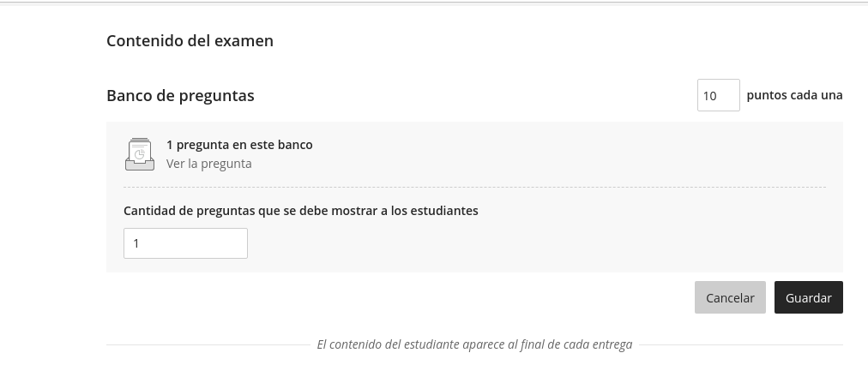The width and height of the screenshot is (868, 383).
Task: Click the dashed divider in the bank panel
Action: [474, 188]
